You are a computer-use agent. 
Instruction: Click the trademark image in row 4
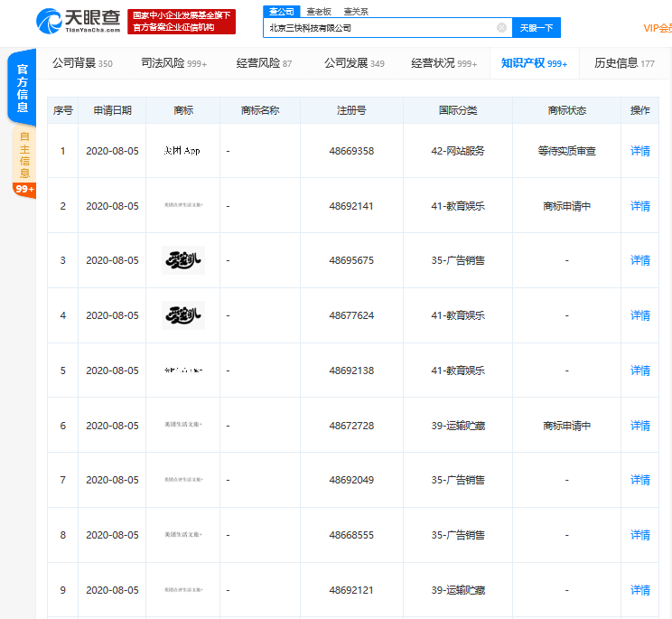point(182,315)
